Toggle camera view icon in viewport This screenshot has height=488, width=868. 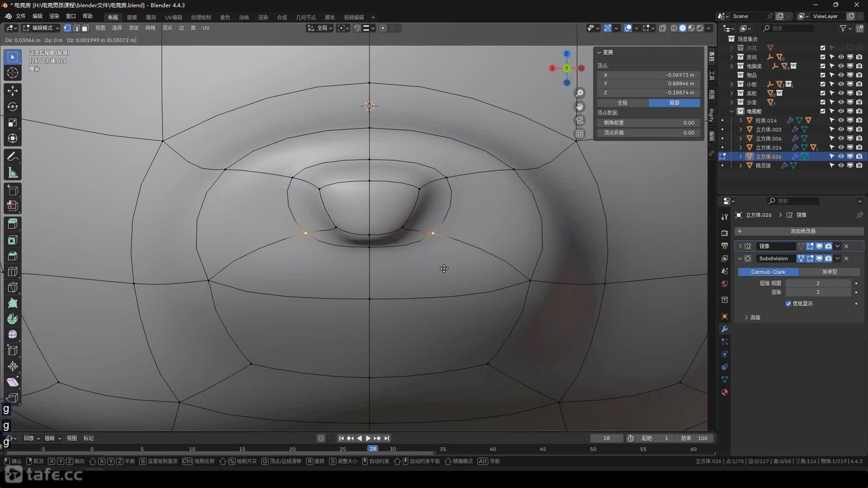580,120
